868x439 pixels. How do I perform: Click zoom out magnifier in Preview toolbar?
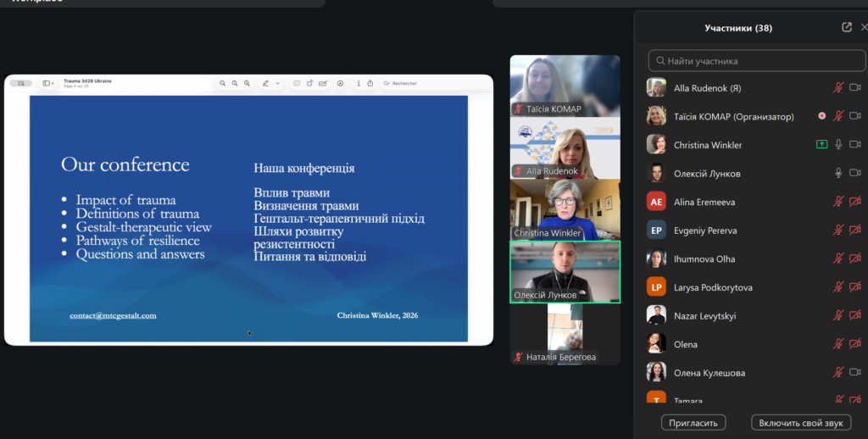(223, 83)
